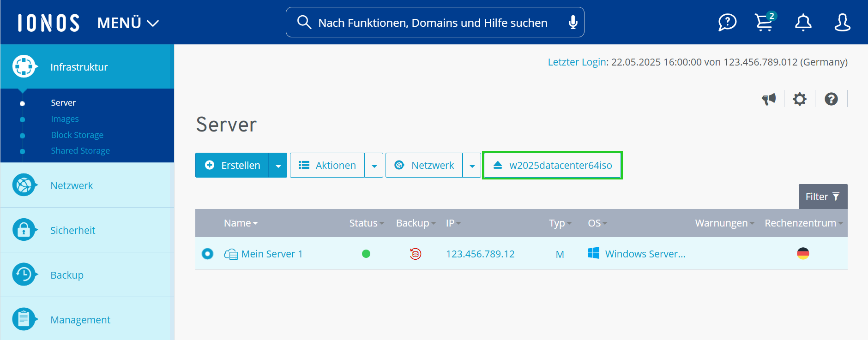Click the Management clipboard icon
Image resolution: width=868 pixels, height=340 pixels.
tap(24, 319)
